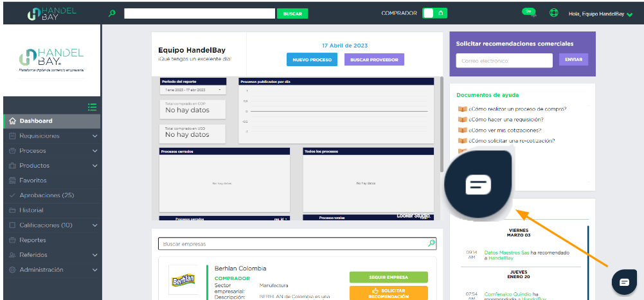Click the Referidos people icon
Screen dimensions: 644x300
tap(12, 255)
